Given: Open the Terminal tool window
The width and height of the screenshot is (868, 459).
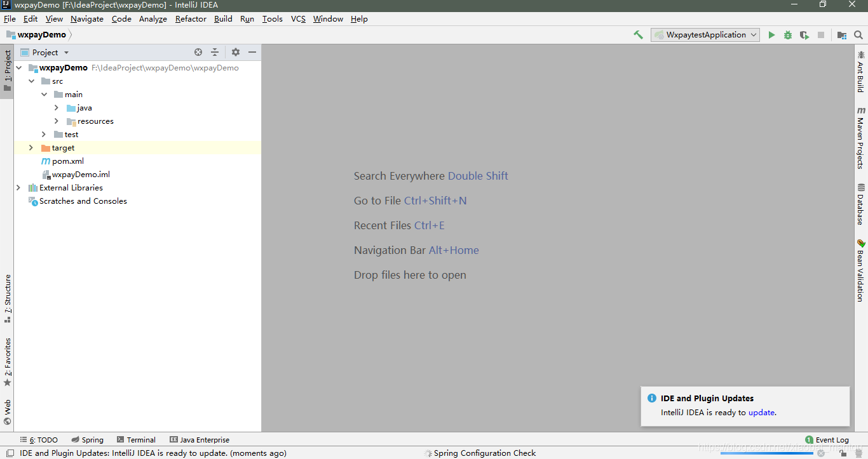Looking at the screenshot, I should pyautogui.click(x=136, y=440).
